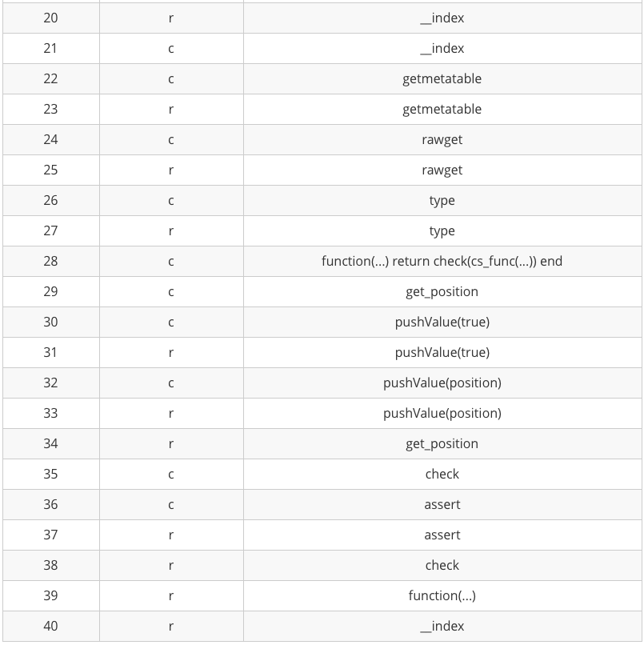Click the "function(...) return check(cs_func(...)) end" cell
The height and width of the screenshot is (645, 644).
(x=442, y=261)
